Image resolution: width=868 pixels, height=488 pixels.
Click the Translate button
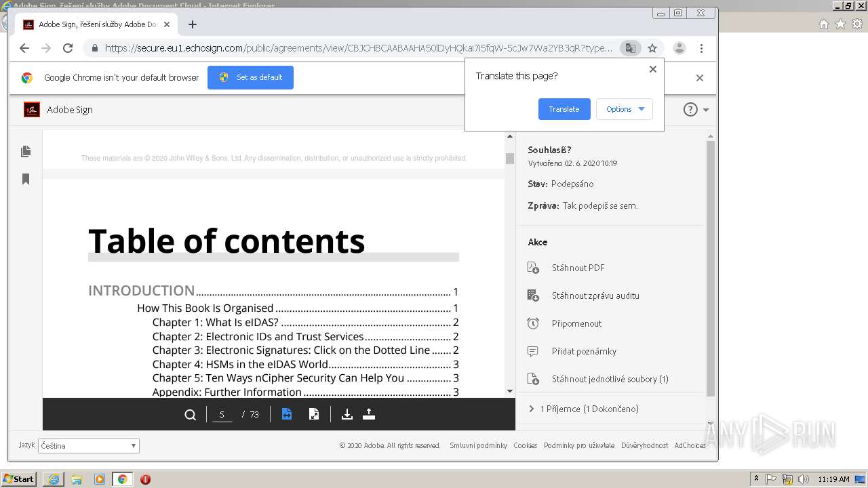(x=564, y=109)
